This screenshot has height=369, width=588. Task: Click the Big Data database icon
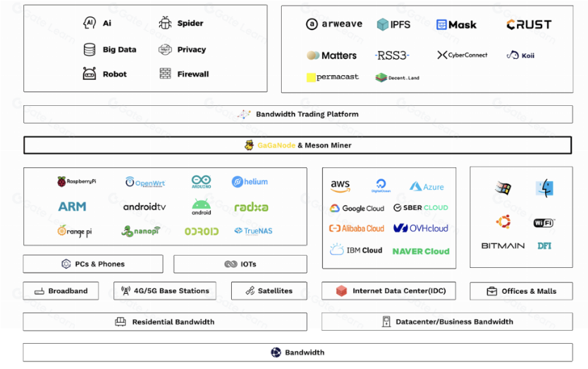pyautogui.click(x=90, y=49)
